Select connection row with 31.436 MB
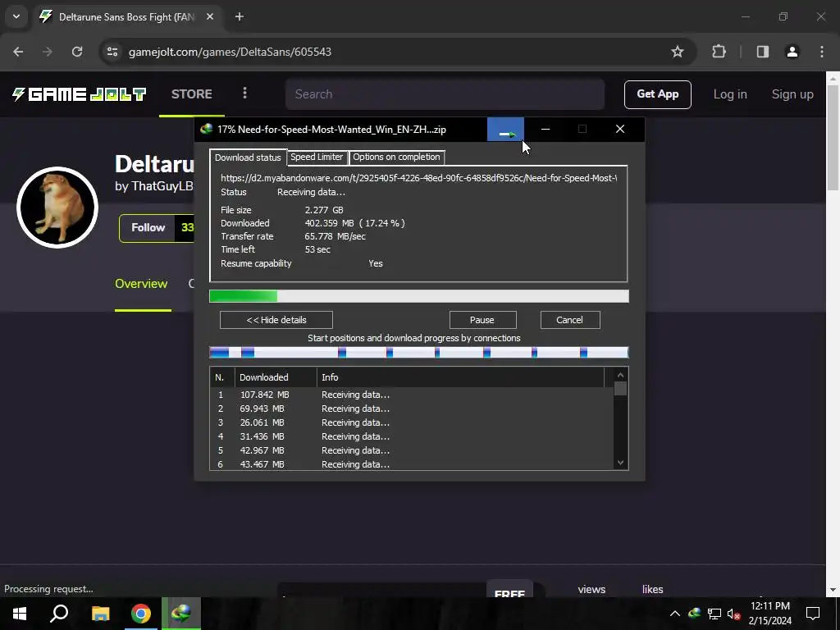 point(412,436)
